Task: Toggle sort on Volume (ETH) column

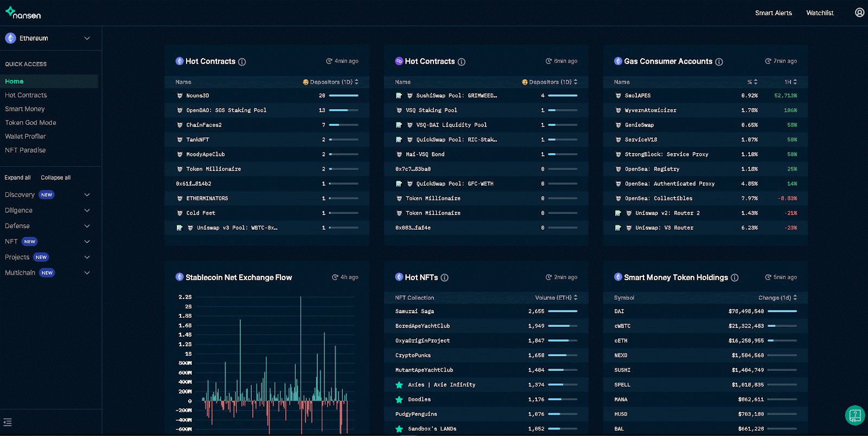Action: 556,298
